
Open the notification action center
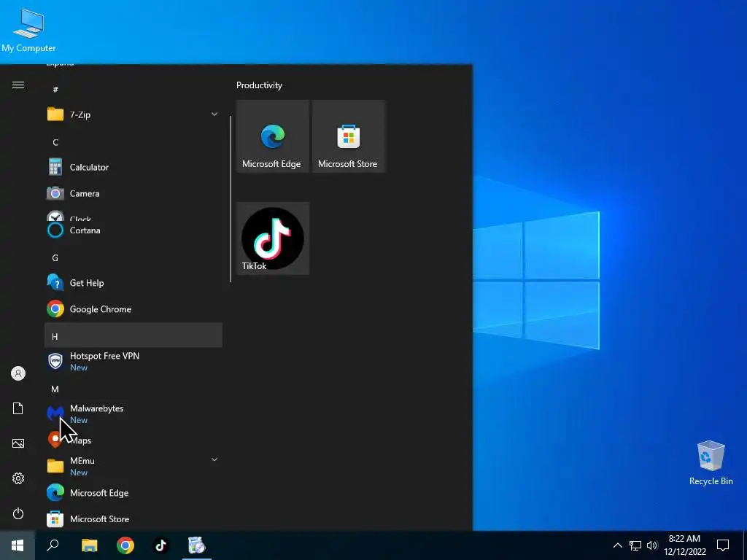coord(723,545)
